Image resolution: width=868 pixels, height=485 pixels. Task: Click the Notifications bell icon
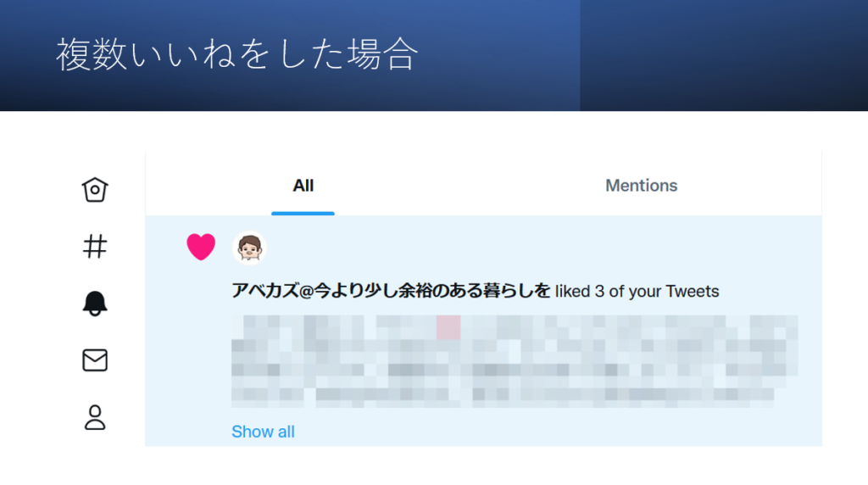pyautogui.click(x=95, y=304)
